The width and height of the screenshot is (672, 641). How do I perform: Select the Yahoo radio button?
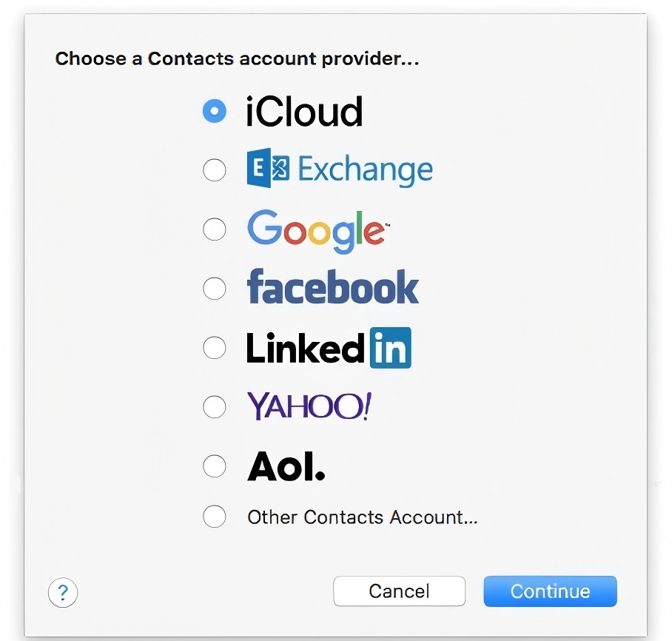click(215, 406)
